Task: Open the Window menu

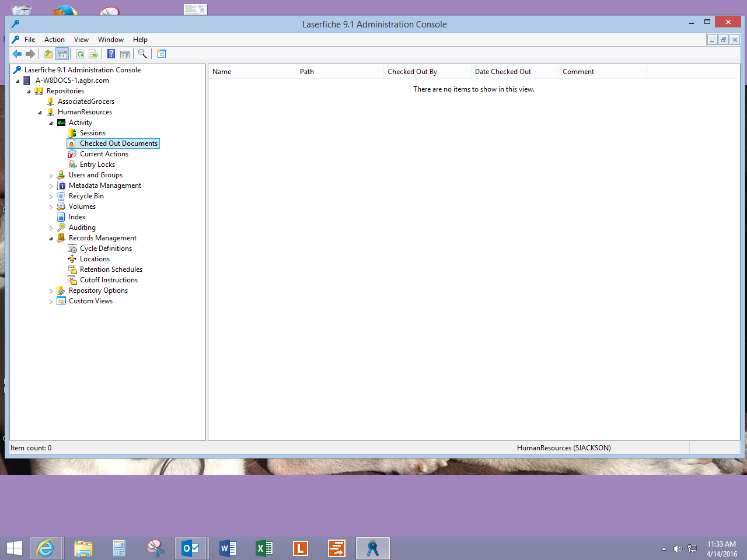Action: click(110, 40)
